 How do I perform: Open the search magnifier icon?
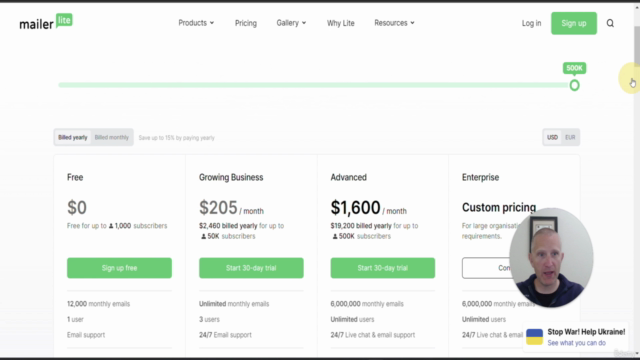(610, 23)
